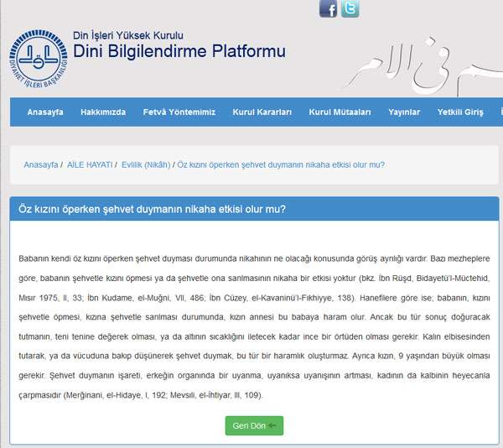Open the AİLE HAYATI breadcrumb link

[90, 165]
